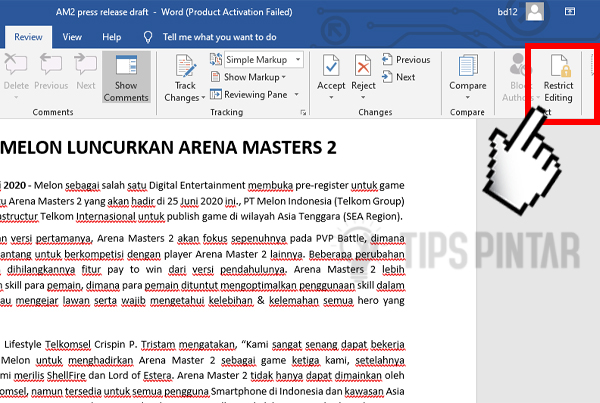Screen dimensions: 600x403
Task: Click the lightbulb Tell Me icon
Action: click(x=148, y=37)
